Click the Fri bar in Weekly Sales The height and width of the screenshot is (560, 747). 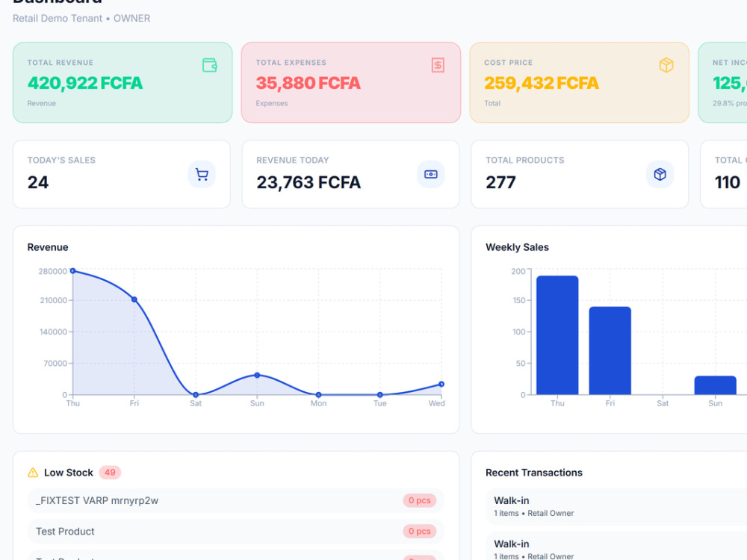(x=610, y=351)
